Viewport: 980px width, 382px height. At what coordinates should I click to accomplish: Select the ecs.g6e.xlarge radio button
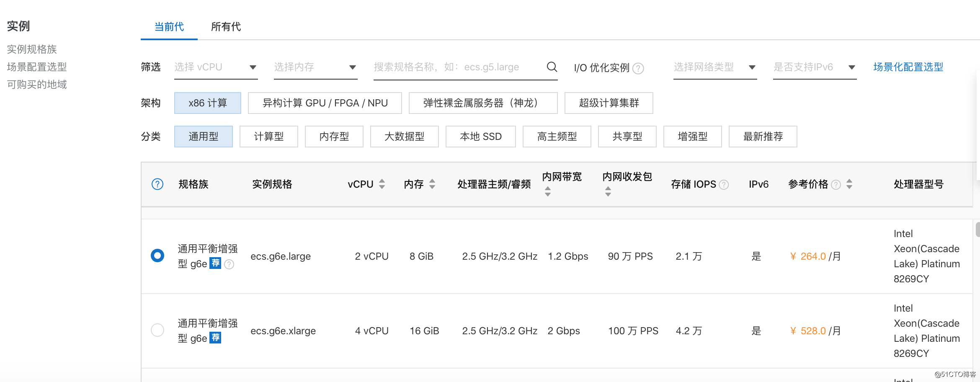[157, 330]
